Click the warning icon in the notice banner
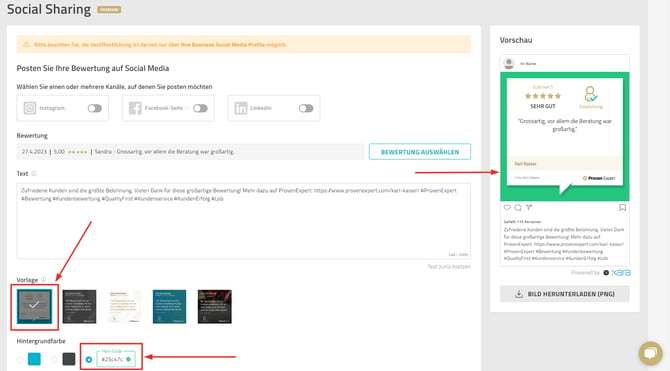670x371 pixels. [26, 44]
